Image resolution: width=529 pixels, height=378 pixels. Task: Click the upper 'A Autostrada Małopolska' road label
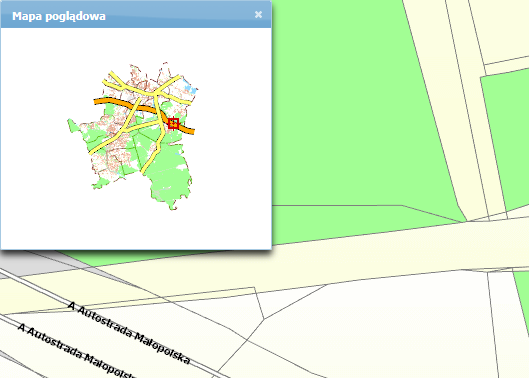point(129,333)
